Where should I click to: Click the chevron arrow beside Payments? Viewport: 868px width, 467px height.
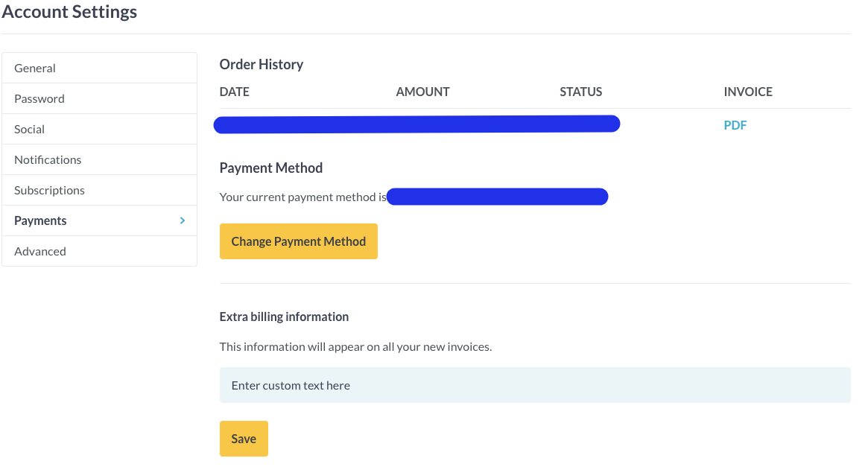pyautogui.click(x=182, y=220)
